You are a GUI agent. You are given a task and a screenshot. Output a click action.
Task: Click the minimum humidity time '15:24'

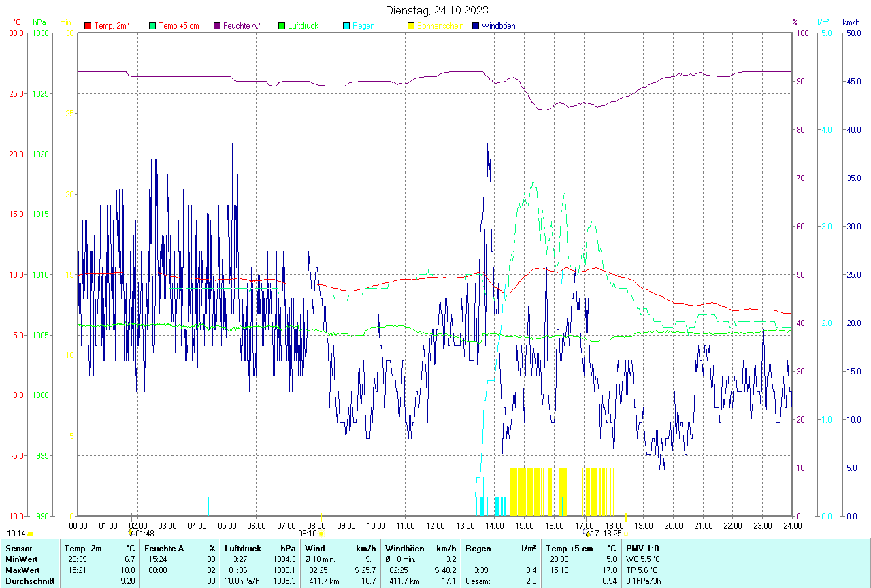[x=158, y=559]
